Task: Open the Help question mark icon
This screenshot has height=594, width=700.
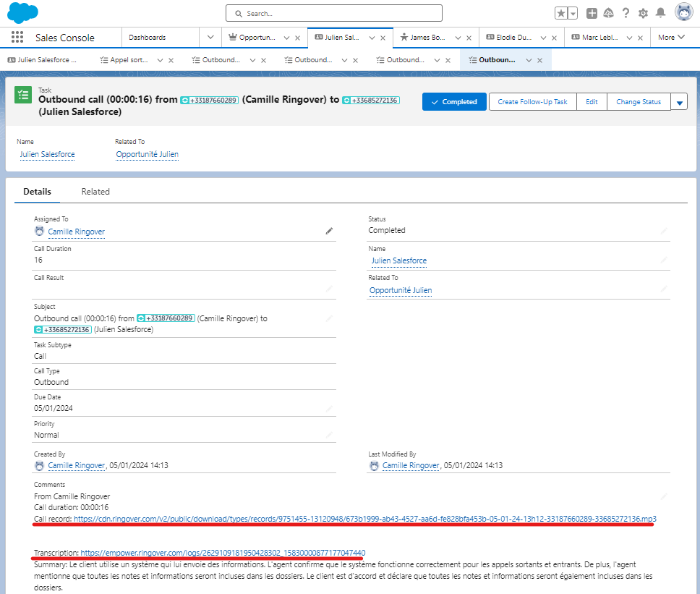Action: tap(626, 14)
